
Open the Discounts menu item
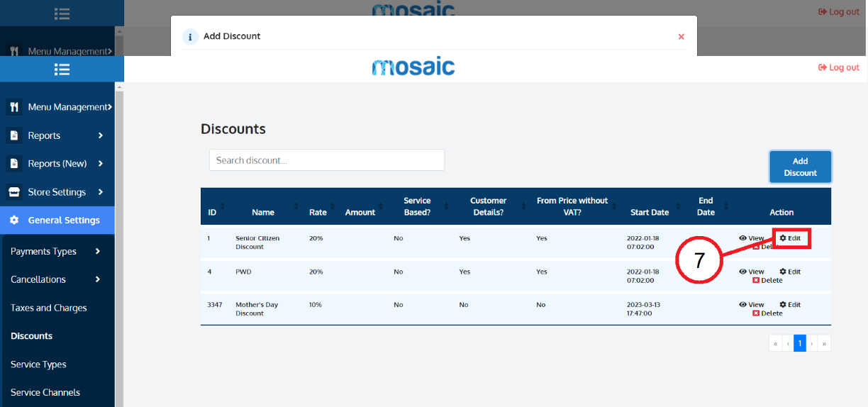coord(32,336)
